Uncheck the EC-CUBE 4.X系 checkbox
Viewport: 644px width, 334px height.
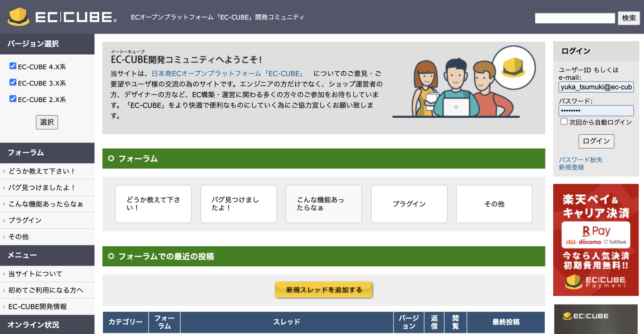pos(13,66)
